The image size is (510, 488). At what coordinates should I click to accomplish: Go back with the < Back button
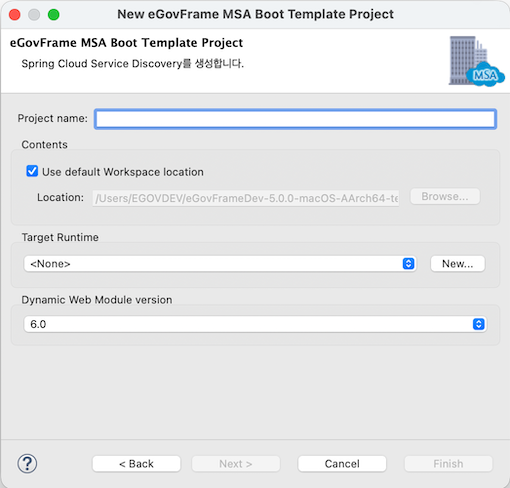136,464
